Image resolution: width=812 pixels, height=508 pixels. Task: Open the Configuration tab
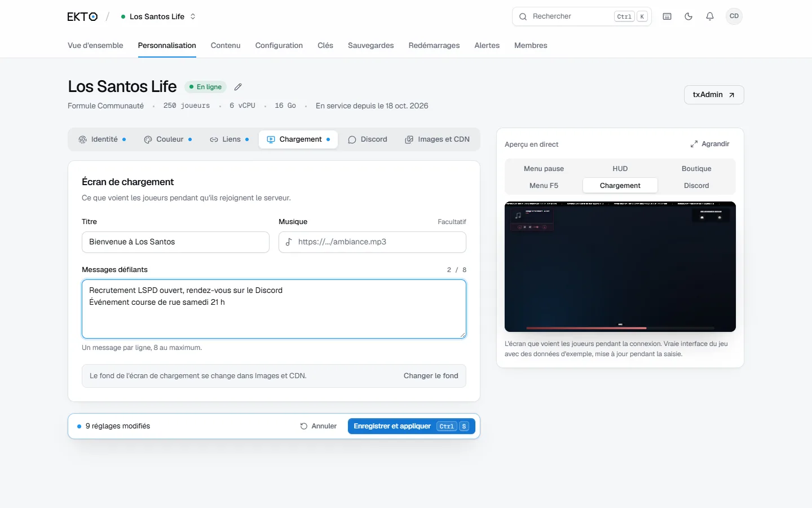279,45
